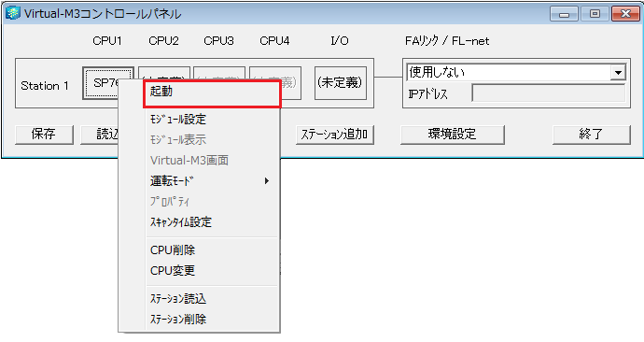
Task: Minimize the Virtual-M3 control panel window
Action: click(564, 14)
